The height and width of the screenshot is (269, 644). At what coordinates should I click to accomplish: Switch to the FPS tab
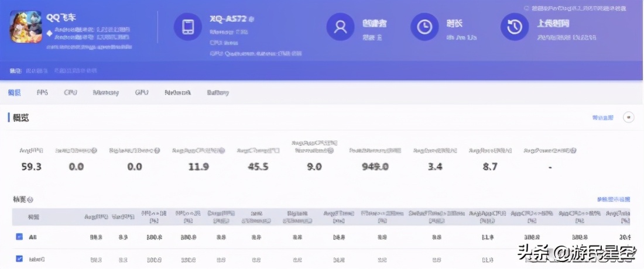(42, 92)
